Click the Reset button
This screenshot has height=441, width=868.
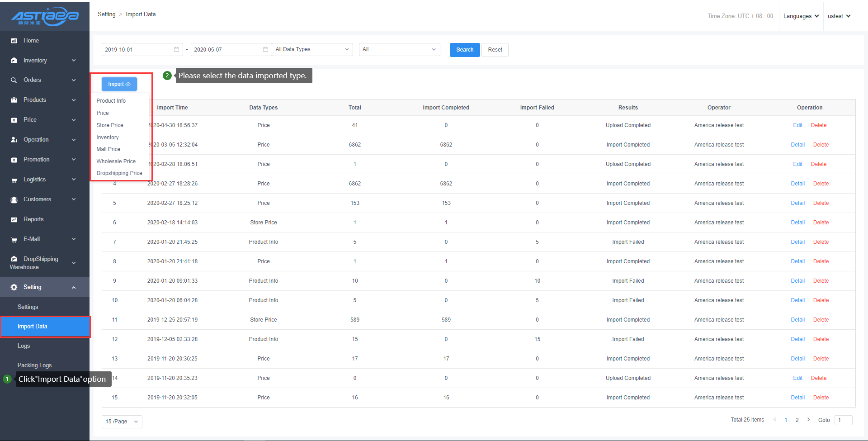coord(495,50)
